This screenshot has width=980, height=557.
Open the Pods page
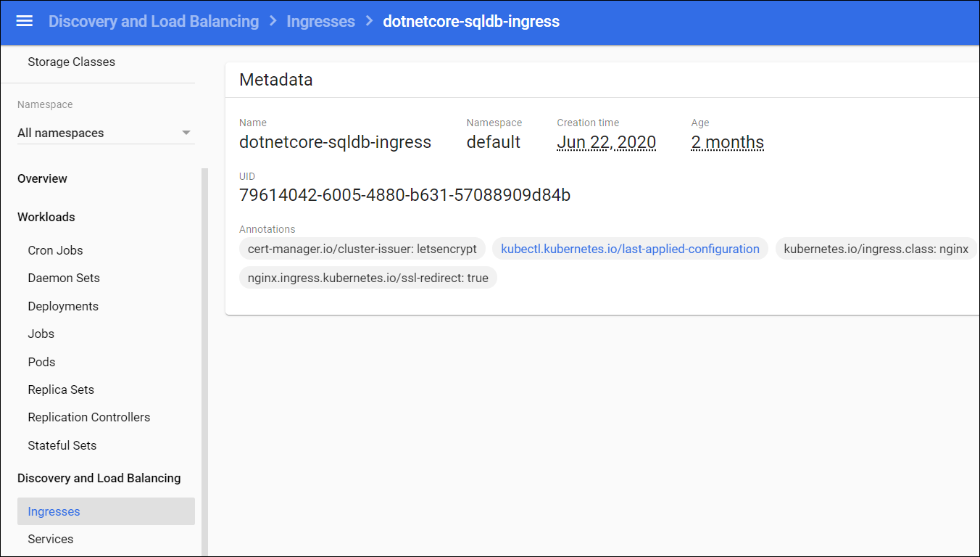41,362
